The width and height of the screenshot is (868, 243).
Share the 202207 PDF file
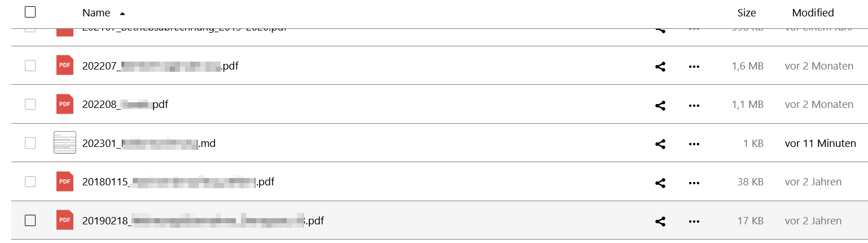660,67
